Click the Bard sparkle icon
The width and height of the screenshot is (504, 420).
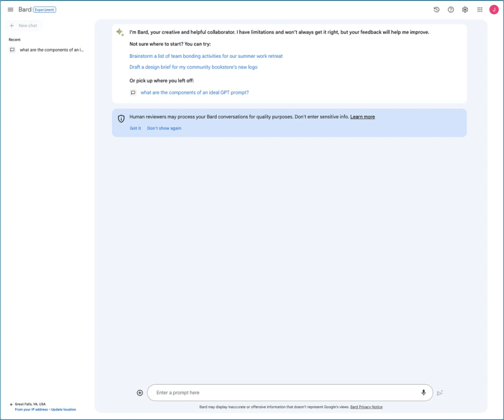point(120,32)
